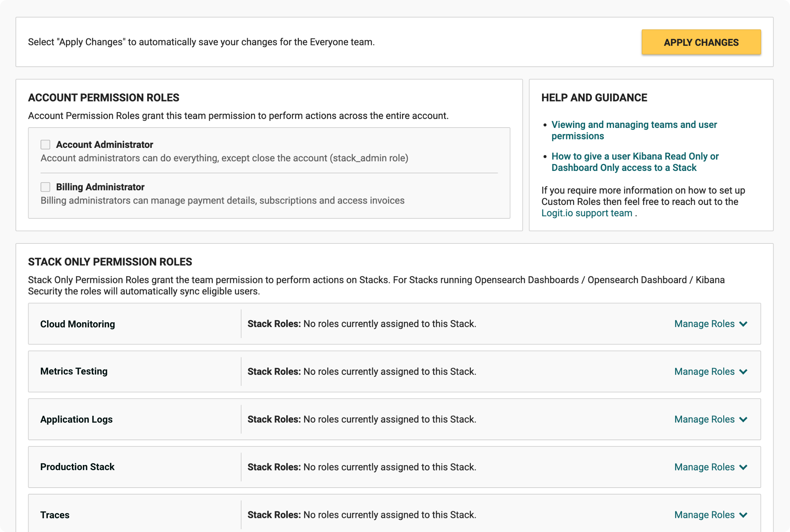Viewport: 790px width, 532px height.
Task: Open Manage Roles for Production Stack
Action: [704, 467]
